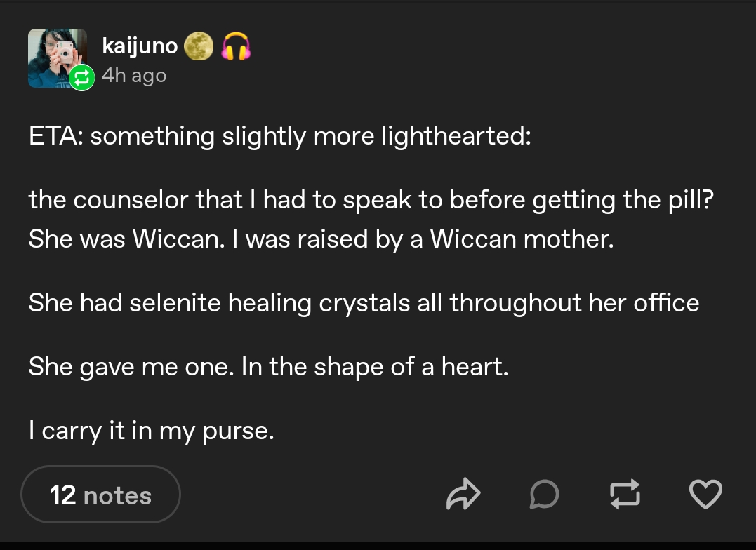The height and width of the screenshot is (550, 756).
Task: Open the 4h ago timestamp
Action: click(x=134, y=76)
